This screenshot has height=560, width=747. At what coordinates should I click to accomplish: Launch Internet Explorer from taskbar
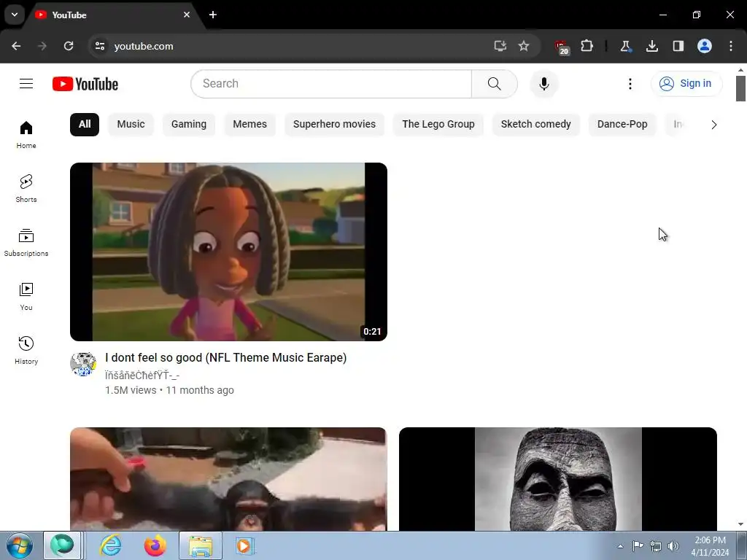(x=111, y=546)
